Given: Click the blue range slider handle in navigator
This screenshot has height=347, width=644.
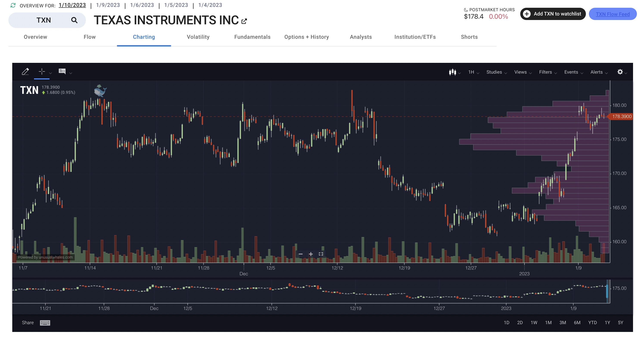Looking at the screenshot, I should coord(607,291).
